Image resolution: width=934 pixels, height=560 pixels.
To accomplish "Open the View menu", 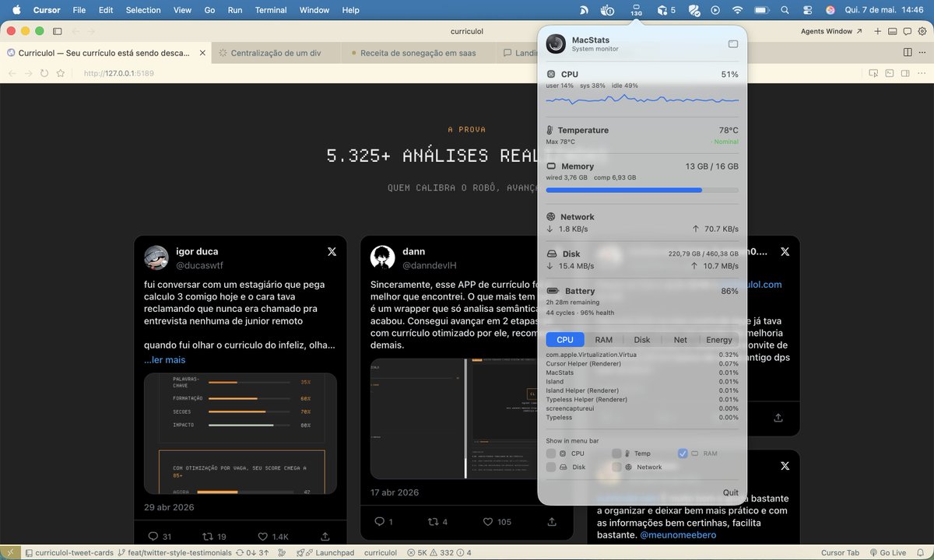I will tap(182, 10).
